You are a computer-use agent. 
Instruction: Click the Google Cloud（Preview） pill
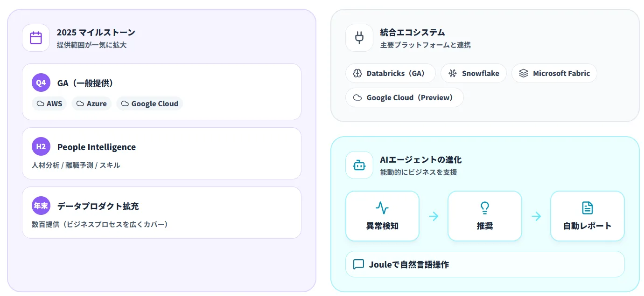tap(404, 97)
